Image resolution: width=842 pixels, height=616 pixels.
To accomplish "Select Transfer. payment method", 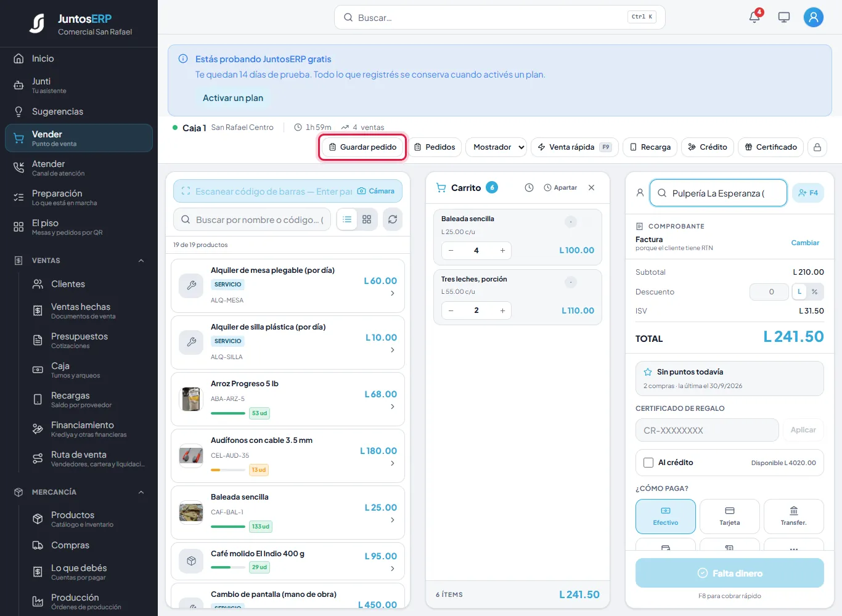I will 794,516.
